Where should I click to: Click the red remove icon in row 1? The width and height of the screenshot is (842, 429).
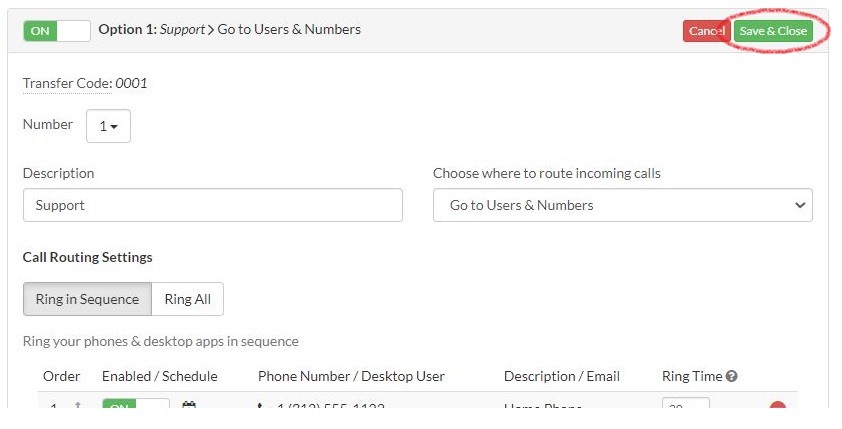coord(777,408)
